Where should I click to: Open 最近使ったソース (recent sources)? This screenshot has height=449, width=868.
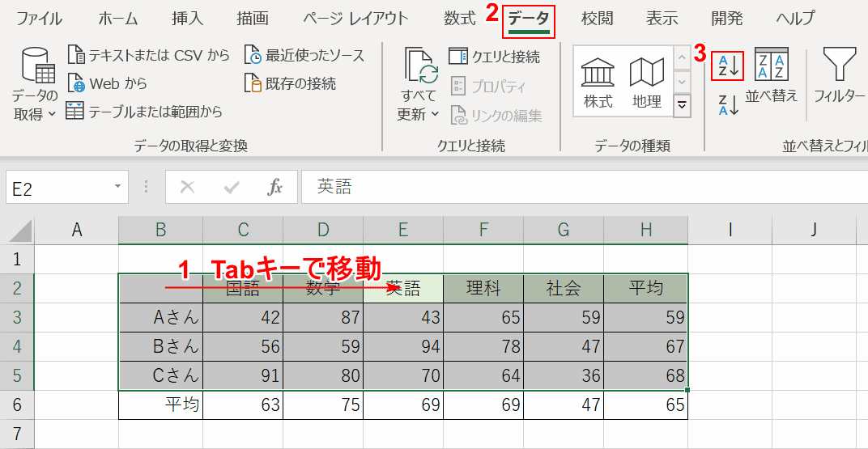pyautogui.click(x=304, y=55)
